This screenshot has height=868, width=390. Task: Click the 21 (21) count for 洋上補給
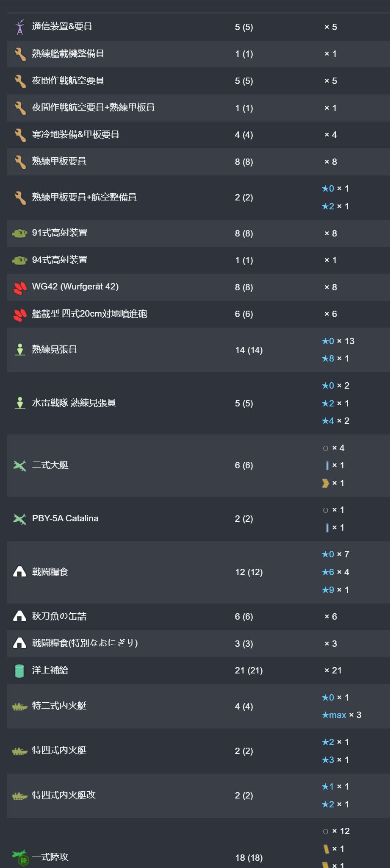pyautogui.click(x=249, y=670)
